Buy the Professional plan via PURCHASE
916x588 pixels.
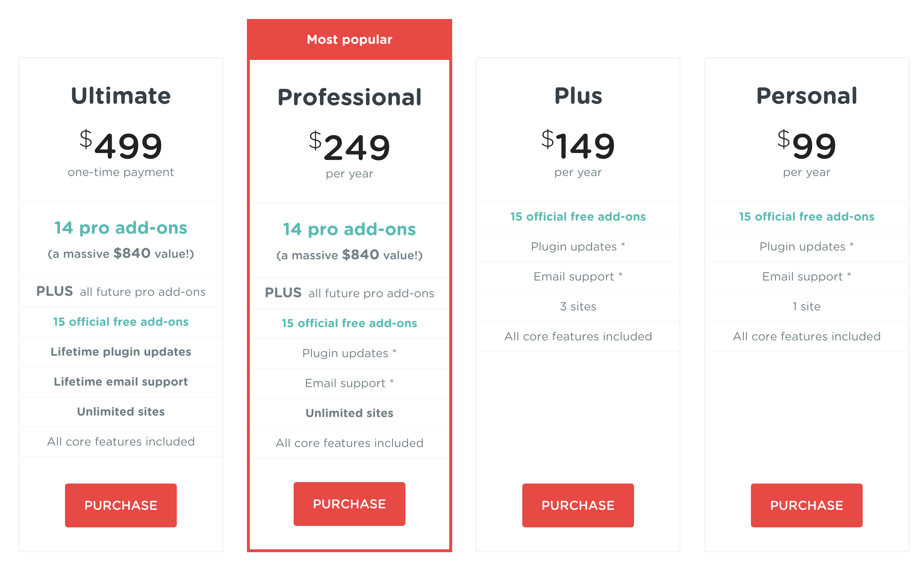point(350,504)
